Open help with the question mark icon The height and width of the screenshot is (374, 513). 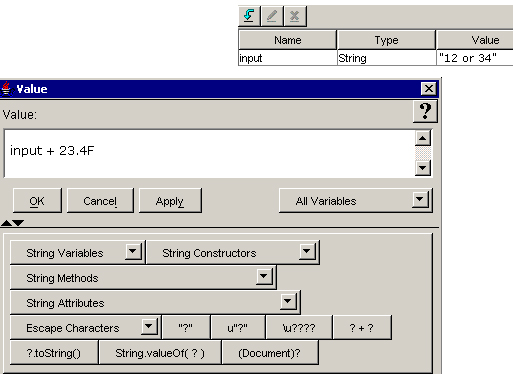(425, 111)
